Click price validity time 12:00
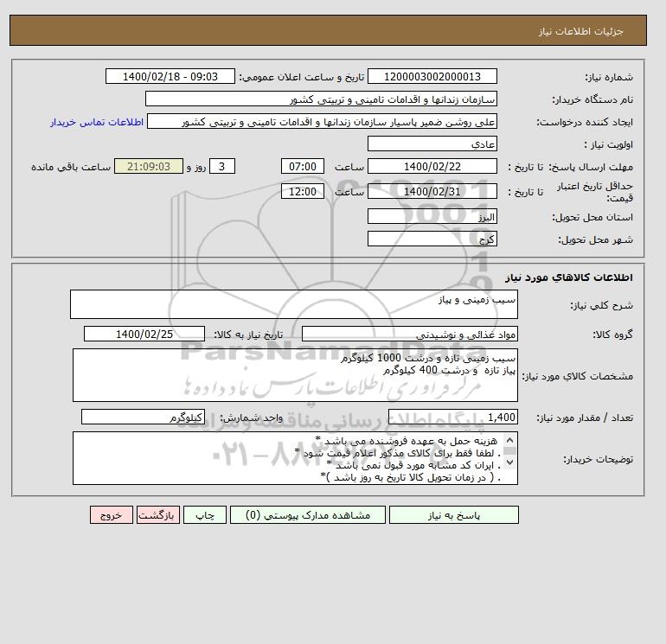666x644 pixels. (x=303, y=191)
